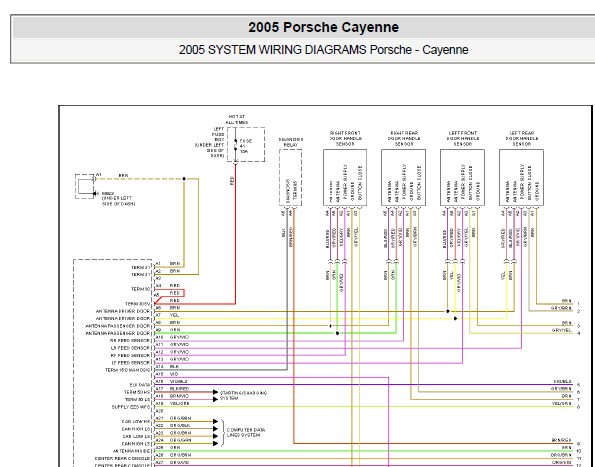Click the 'CAN LOW HS' label at pin A21
The image size is (595, 467).
pos(136,421)
